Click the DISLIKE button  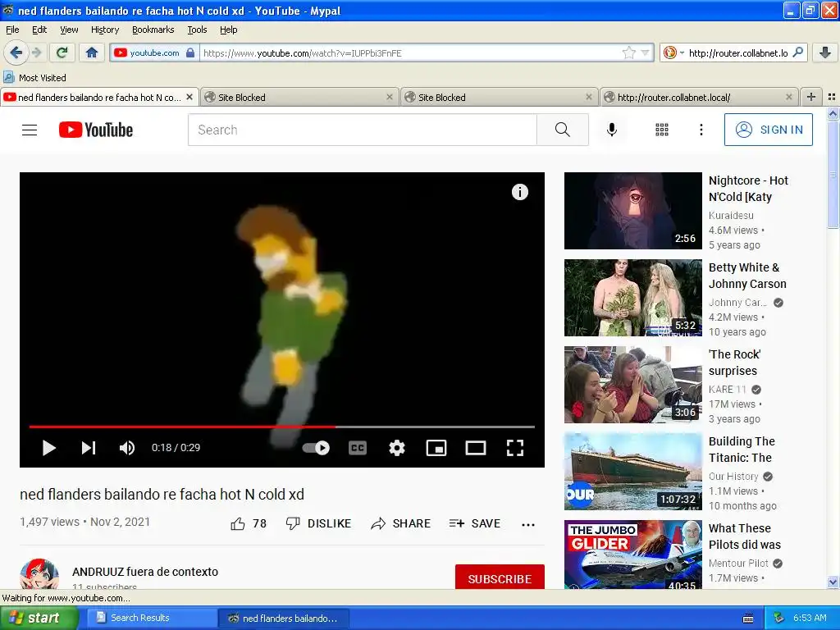click(318, 523)
